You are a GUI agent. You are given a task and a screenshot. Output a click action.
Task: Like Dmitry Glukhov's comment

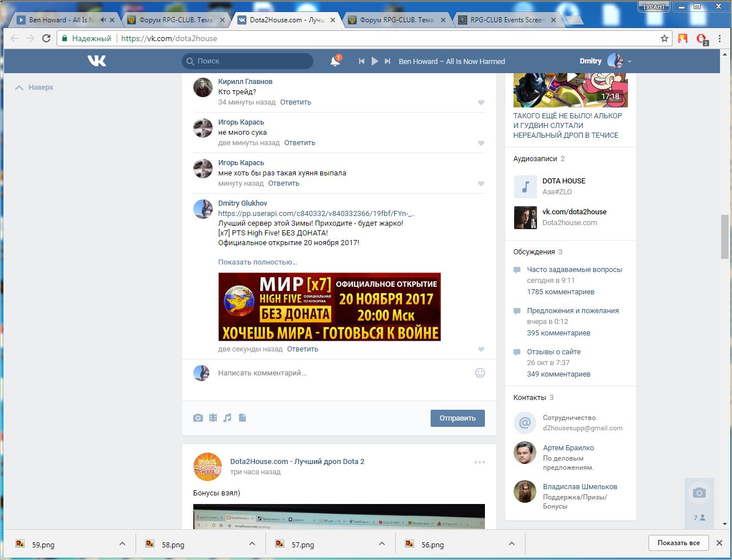481,350
